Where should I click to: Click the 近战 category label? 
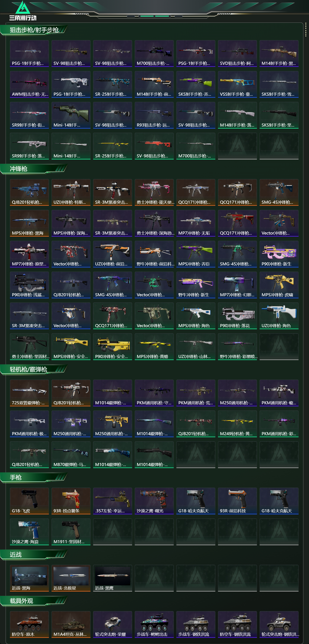point(16,554)
